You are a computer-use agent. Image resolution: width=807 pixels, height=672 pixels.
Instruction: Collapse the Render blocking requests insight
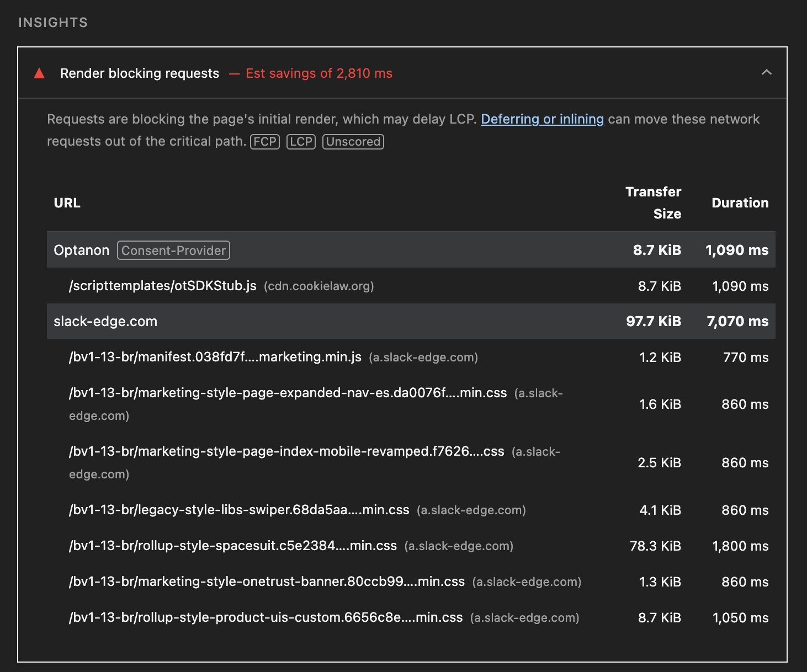coord(766,73)
